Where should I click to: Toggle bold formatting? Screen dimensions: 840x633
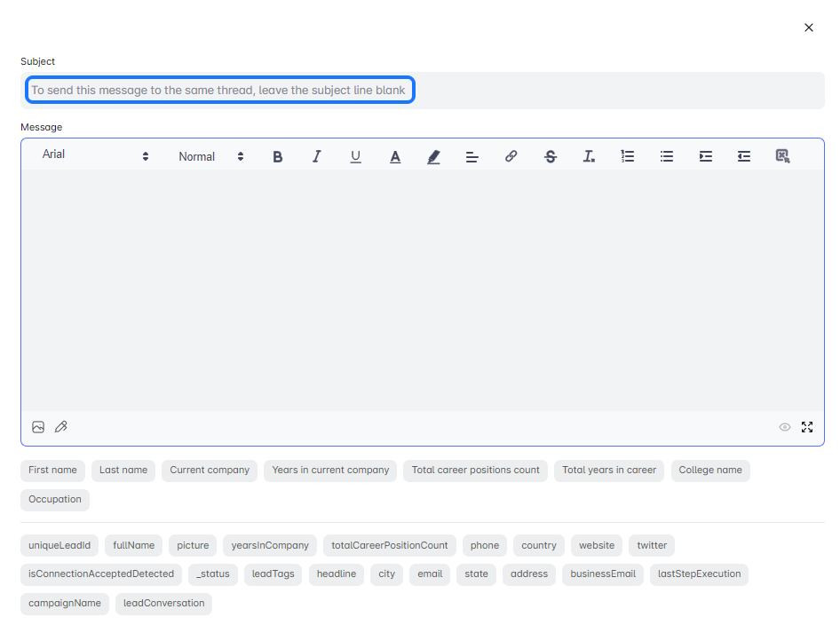(278, 156)
